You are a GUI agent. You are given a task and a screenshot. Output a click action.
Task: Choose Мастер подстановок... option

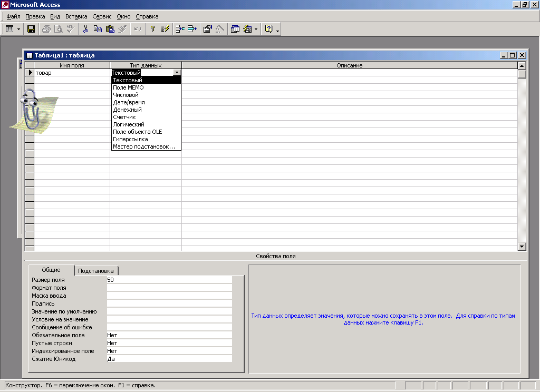[x=146, y=146]
